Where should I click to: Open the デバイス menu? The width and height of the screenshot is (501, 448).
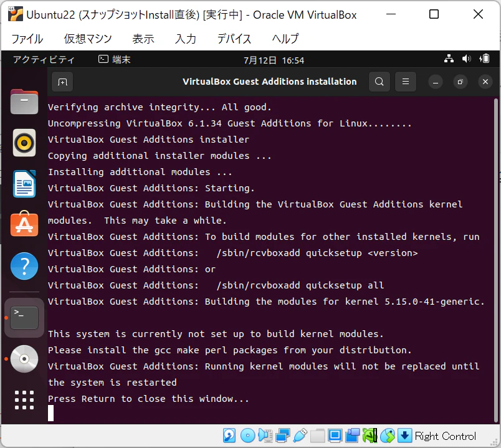[234, 39]
